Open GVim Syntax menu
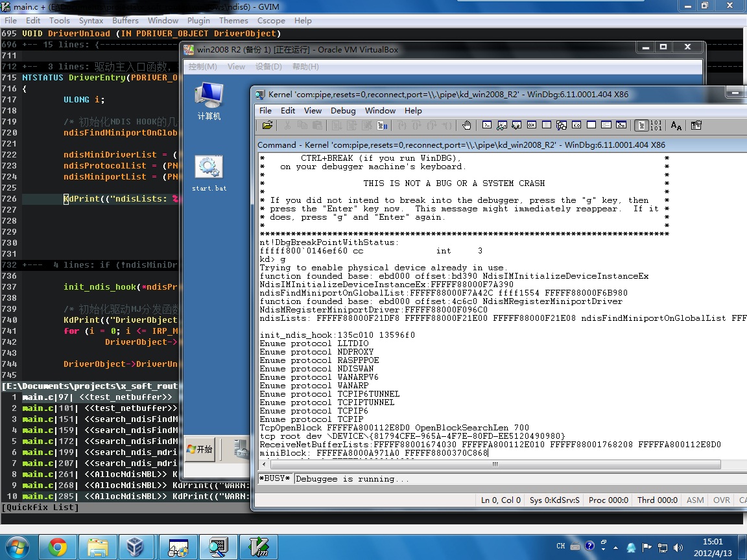This screenshot has height=560, width=747. (x=91, y=21)
